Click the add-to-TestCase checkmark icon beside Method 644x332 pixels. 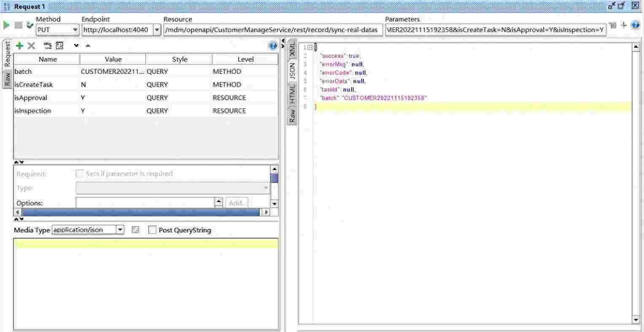click(30, 25)
